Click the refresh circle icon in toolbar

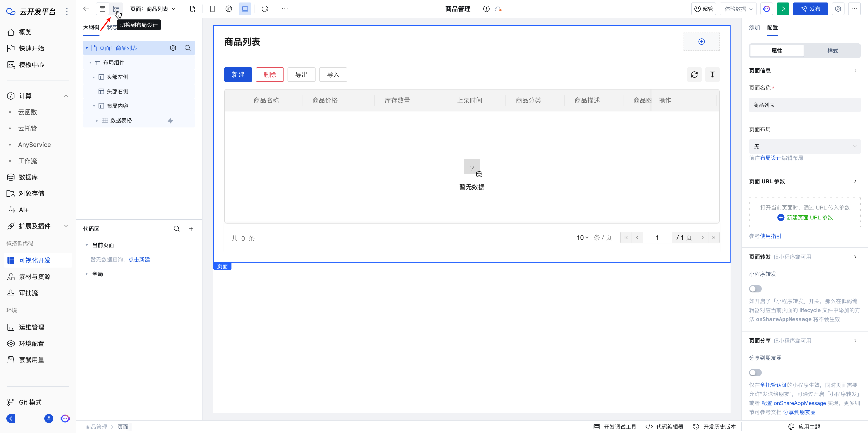coord(265,9)
